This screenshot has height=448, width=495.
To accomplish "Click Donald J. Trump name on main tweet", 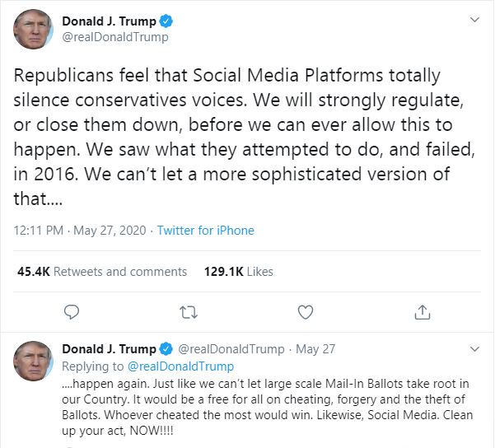I will pos(107,21).
